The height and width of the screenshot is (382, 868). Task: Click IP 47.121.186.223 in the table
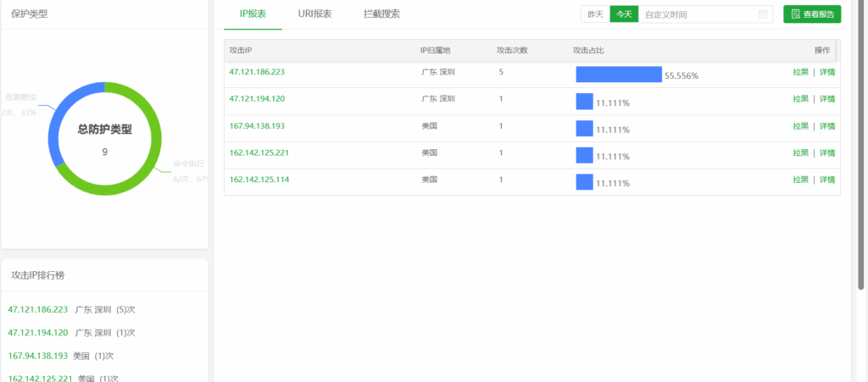[257, 72]
